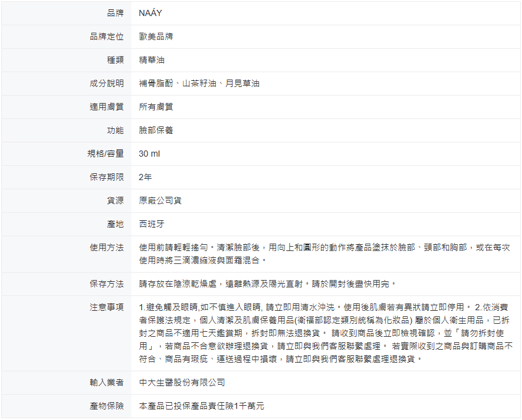Click the brand name value NAÁY
Screen dimensions: 522x420
click(x=151, y=13)
